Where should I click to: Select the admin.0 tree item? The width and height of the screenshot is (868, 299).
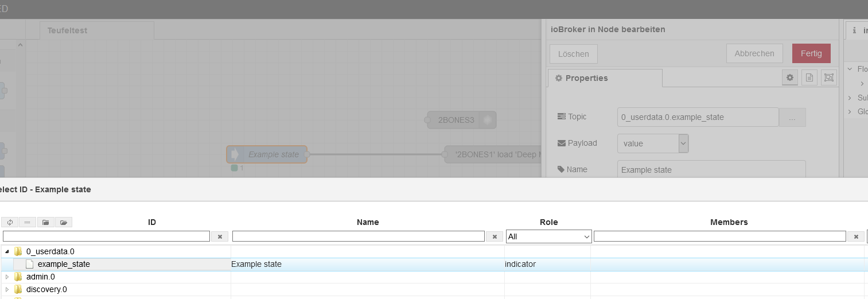pos(41,277)
